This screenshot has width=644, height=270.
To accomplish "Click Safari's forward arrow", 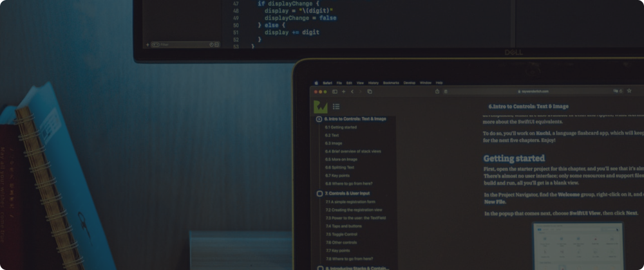I will pos(360,91).
